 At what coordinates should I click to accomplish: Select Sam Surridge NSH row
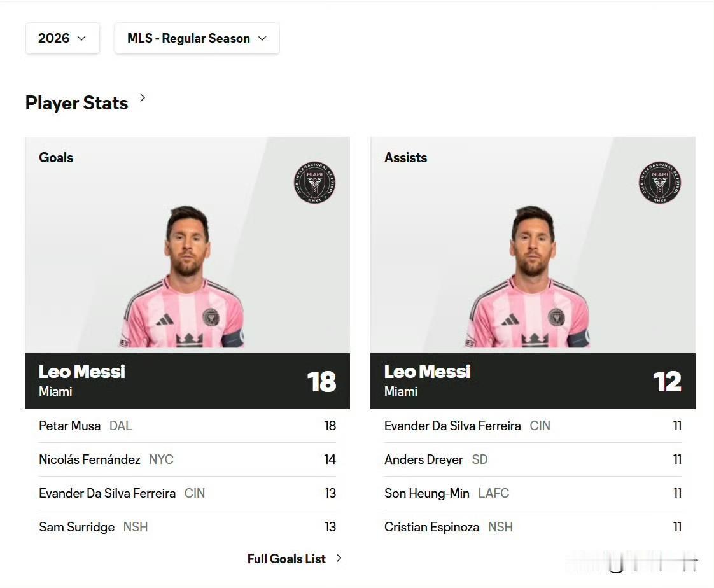coord(187,527)
